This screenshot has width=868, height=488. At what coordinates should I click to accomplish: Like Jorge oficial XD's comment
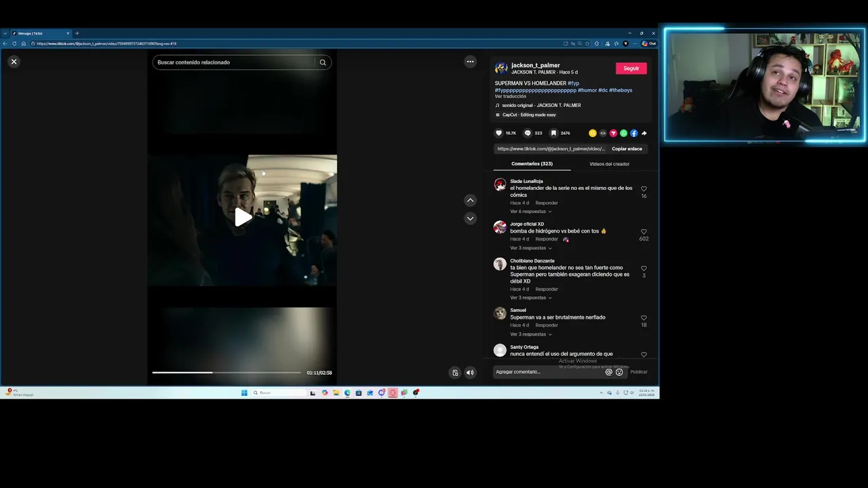(x=644, y=231)
